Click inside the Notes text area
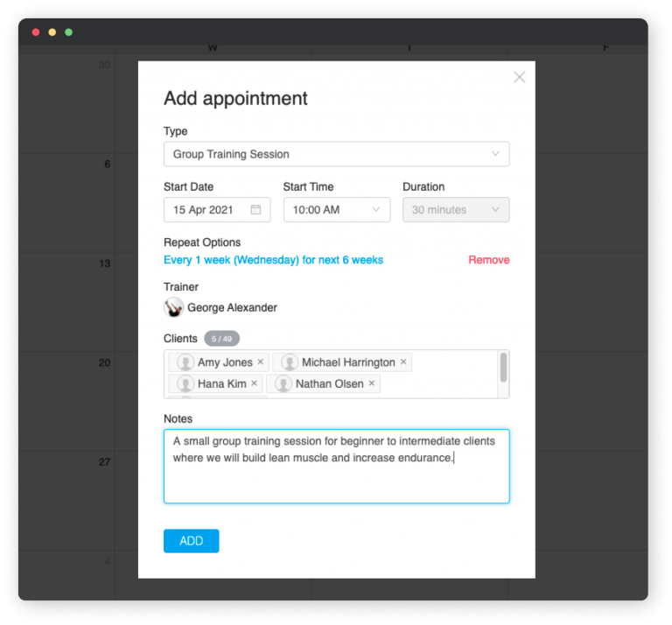Viewport: 672px width, 625px height. (336, 466)
